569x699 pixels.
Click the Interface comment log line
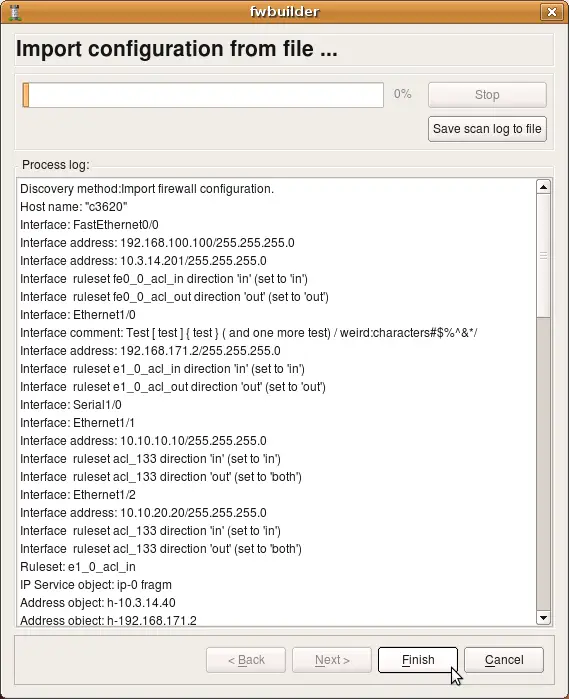249,333
